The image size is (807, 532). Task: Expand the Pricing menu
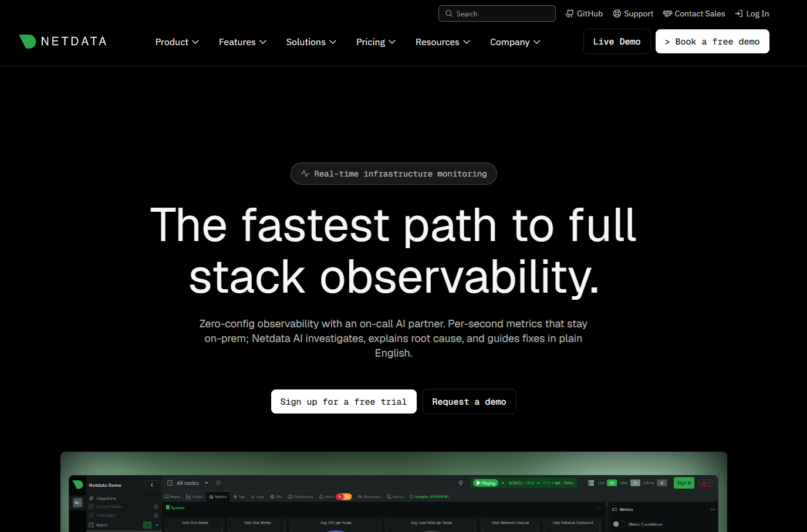pyautogui.click(x=376, y=42)
